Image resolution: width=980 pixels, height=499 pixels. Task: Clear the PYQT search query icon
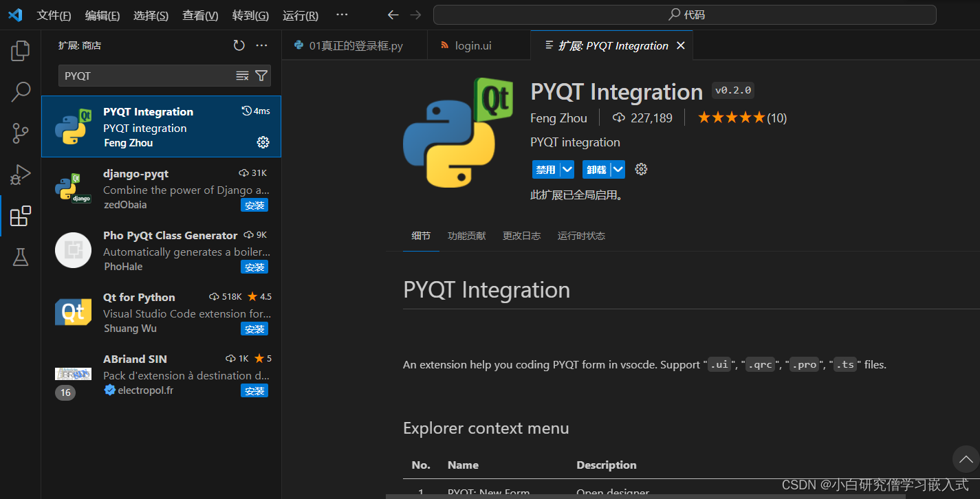click(242, 76)
